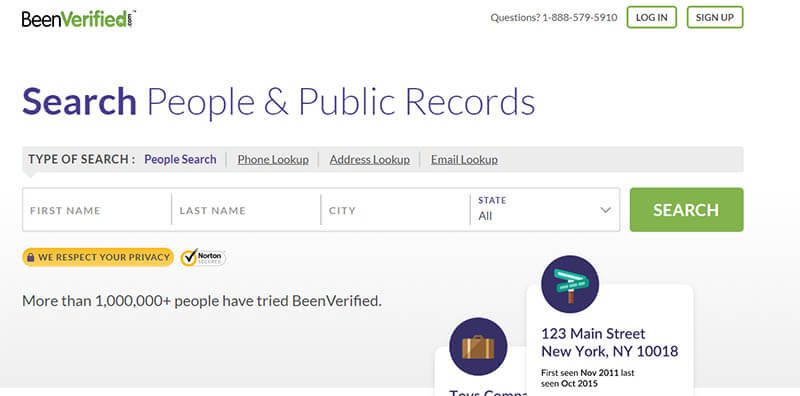The width and height of the screenshot is (800, 396).
Task: Select the We Respect Your Privacy badge
Action: click(98, 258)
